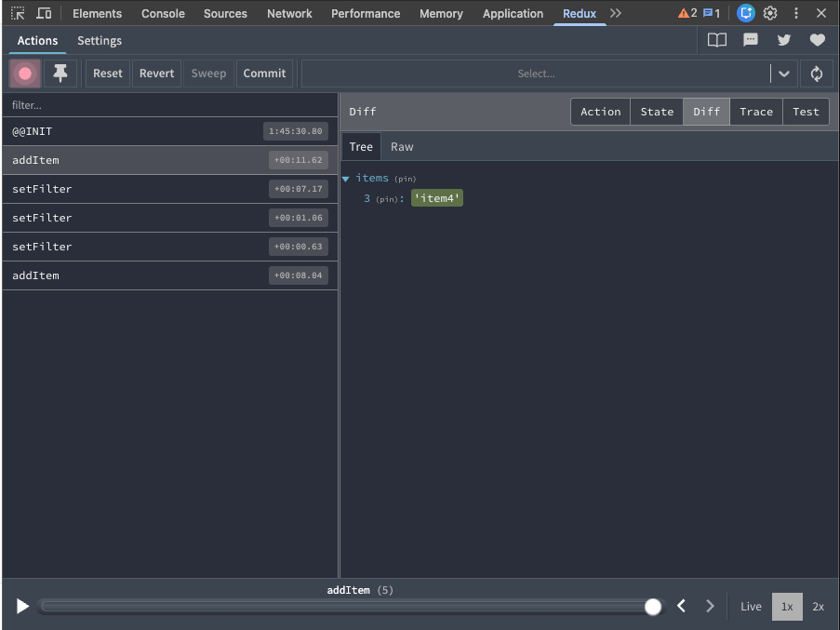Focus the action filter field

click(x=170, y=105)
